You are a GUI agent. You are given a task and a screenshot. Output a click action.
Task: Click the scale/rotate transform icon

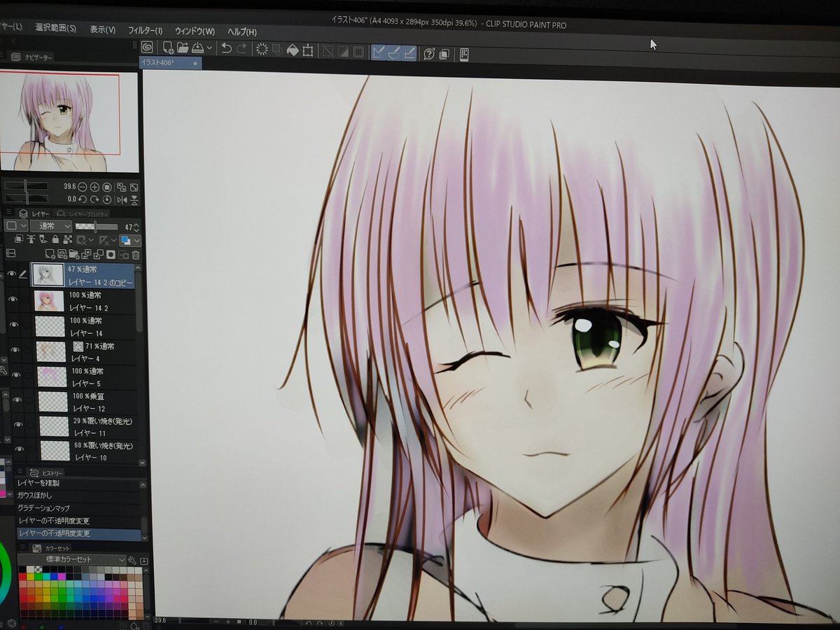point(307,50)
